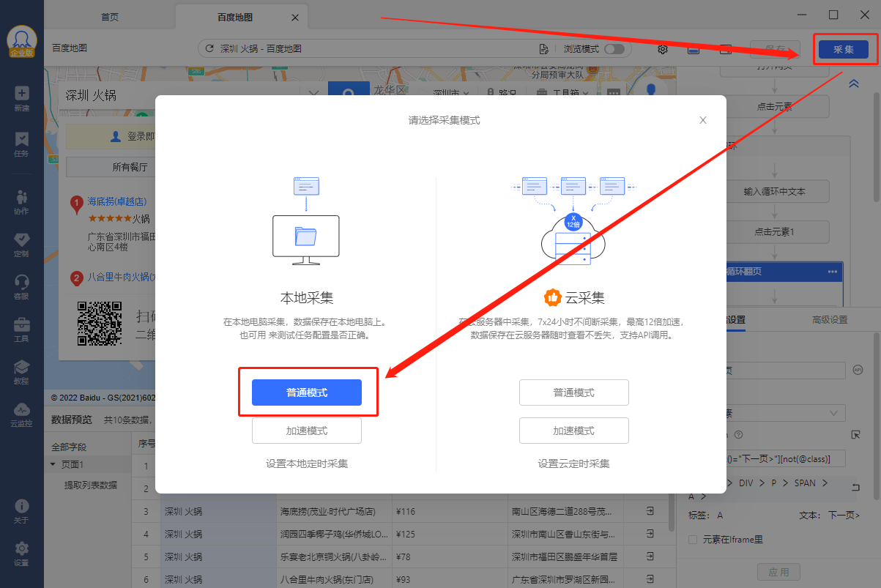Click the refresh icon in address bar

pyautogui.click(x=209, y=49)
